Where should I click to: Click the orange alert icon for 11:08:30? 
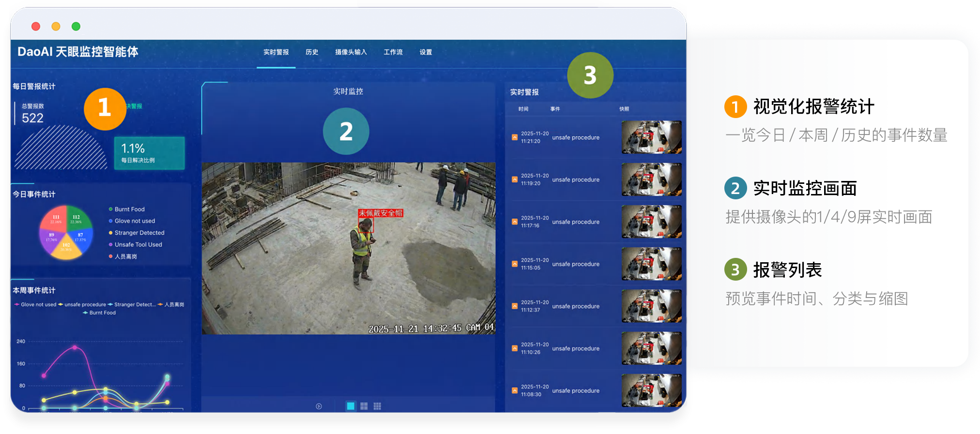pyautogui.click(x=515, y=391)
